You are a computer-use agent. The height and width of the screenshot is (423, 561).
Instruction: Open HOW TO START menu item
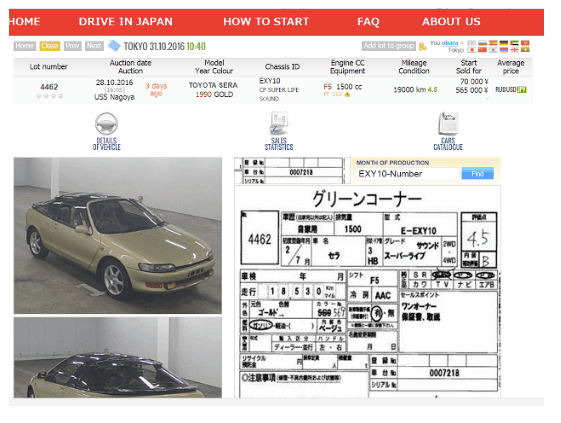point(266,21)
